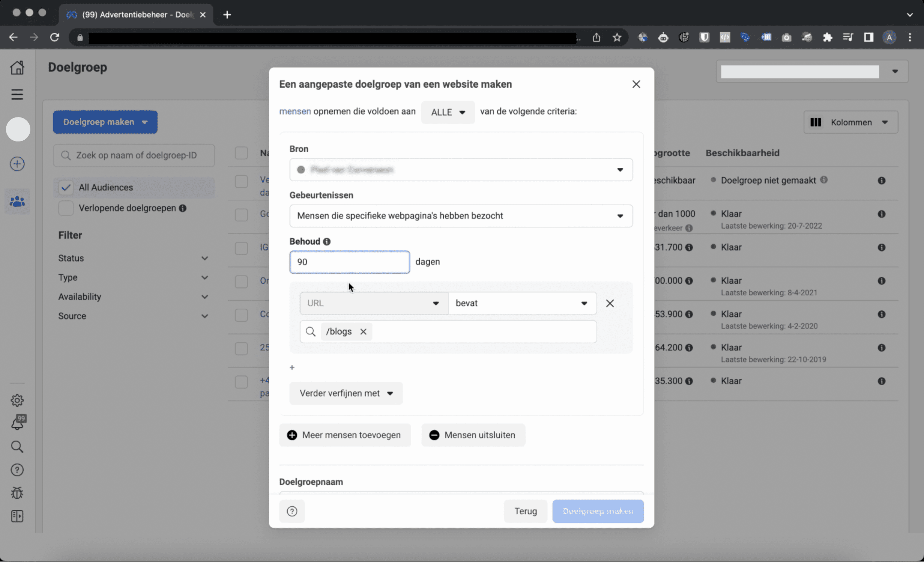
Task: Click the Terug button
Action: (x=525, y=511)
